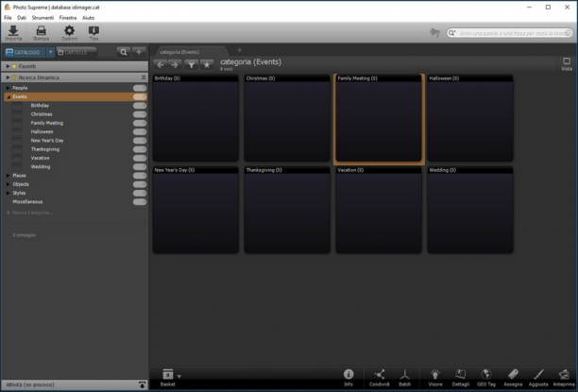578x392 pixels.
Task: Open the Visore light icon
Action: pyautogui.click(x=435, y=374)
